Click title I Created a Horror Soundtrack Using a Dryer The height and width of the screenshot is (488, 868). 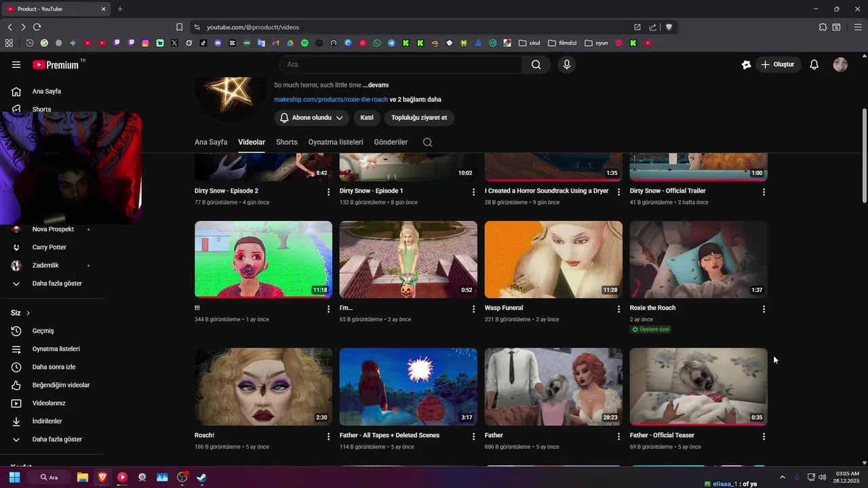[x=547, y=191]
